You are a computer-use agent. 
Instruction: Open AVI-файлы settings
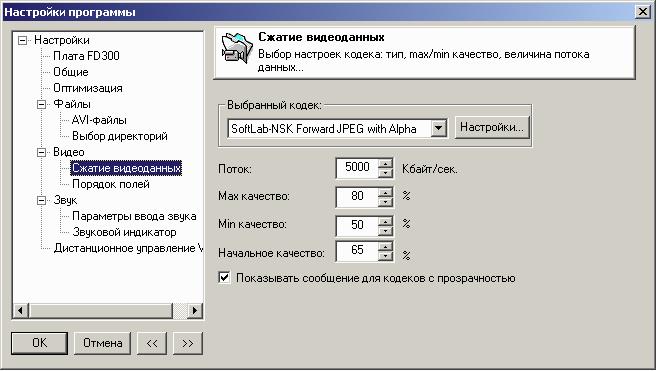(x=99, y=120)
